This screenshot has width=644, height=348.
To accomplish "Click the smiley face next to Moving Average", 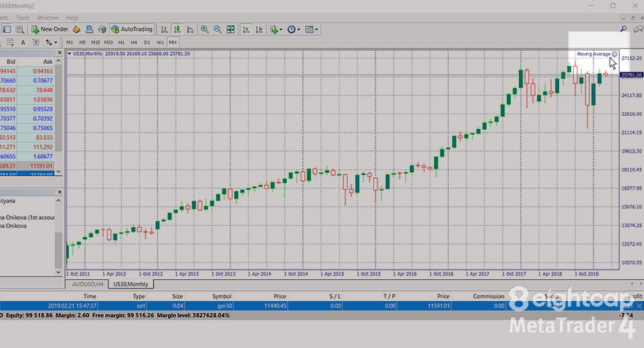I will tap(615, 54).
